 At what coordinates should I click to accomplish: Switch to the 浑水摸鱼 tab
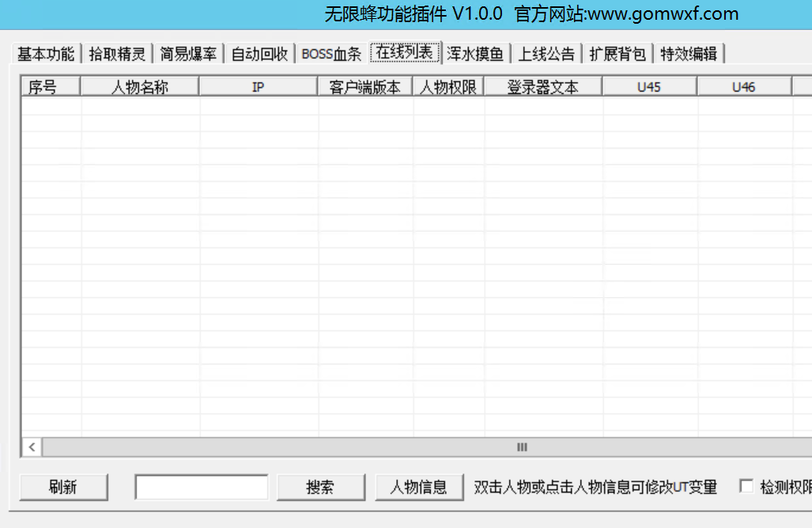tap(475, 54)
